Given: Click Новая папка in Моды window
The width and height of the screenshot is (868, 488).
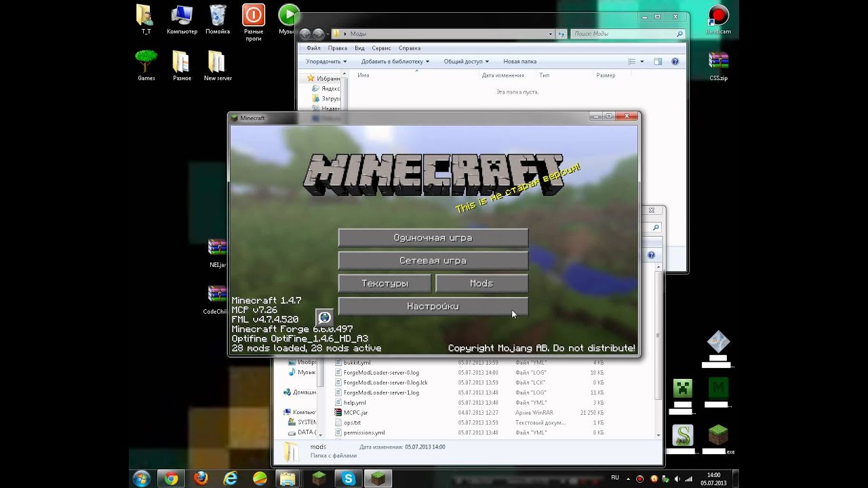Looking at the screenshot, I should point(520,62).
